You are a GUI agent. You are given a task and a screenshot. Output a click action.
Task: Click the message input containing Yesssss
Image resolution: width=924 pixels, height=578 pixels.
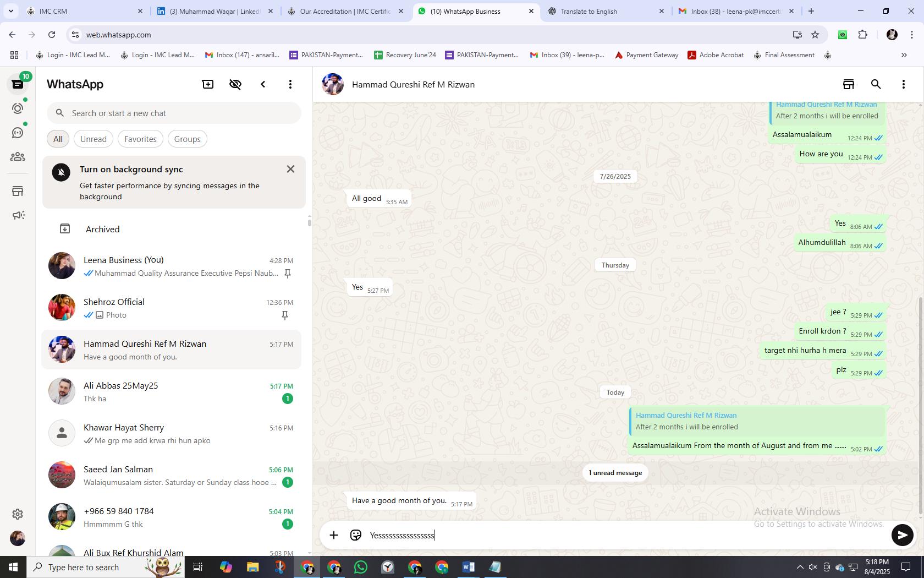coord(627,535)
